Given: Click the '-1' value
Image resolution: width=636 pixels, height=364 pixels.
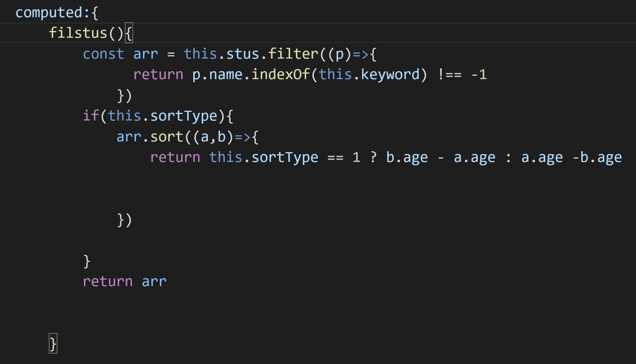Looking at the screenshot, I should pyautogui.click(x=479, y=75).
